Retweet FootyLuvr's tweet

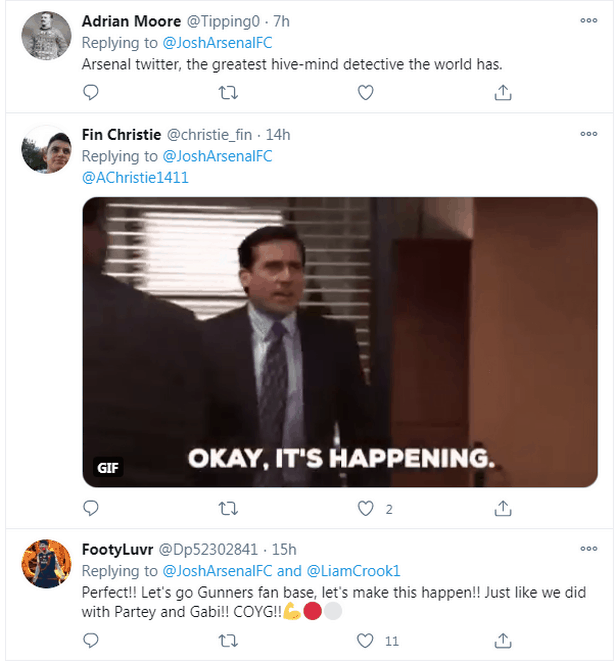coord(228,640)
